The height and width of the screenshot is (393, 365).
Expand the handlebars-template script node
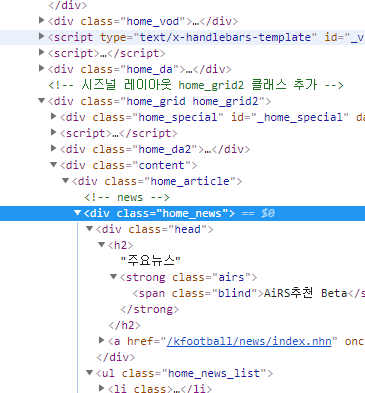41,36
